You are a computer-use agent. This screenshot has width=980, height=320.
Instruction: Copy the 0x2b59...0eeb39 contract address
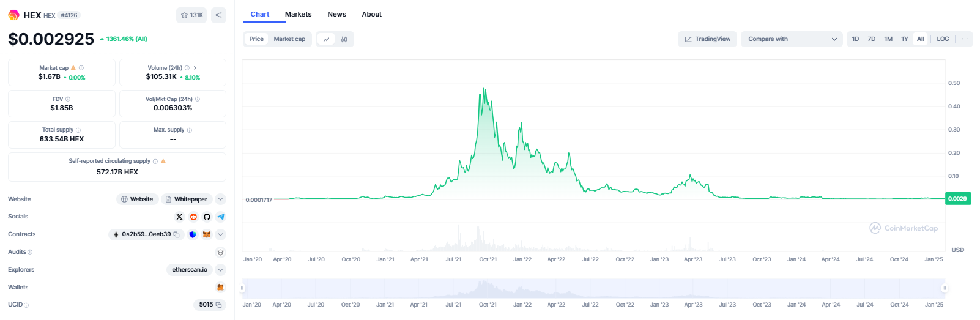click(x=177, y=234)
